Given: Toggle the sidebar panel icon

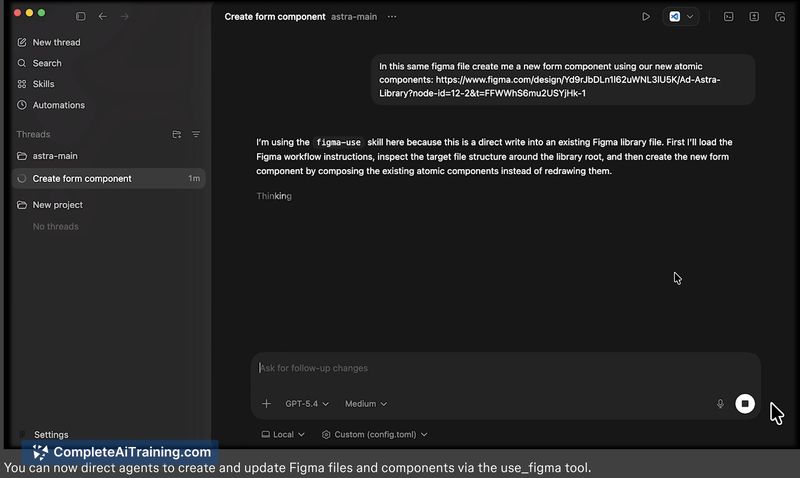Looking at the screenshot, I should pyautogui.click(x=81, y=16).
